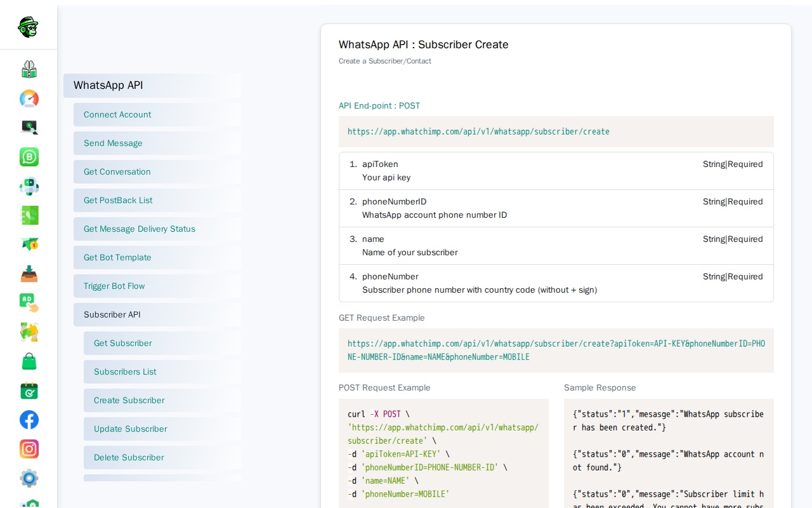812x508 pixels.
Task: Expand the Subscriber API menu group
Action: pos(157,315)
